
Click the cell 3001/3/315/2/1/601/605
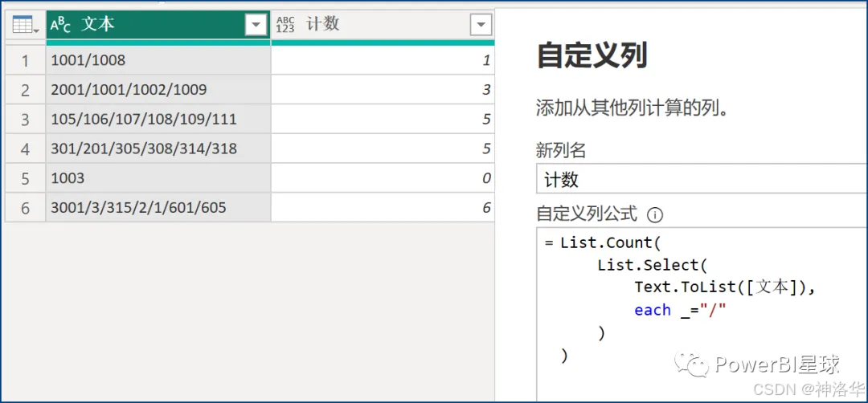[158, 208]
